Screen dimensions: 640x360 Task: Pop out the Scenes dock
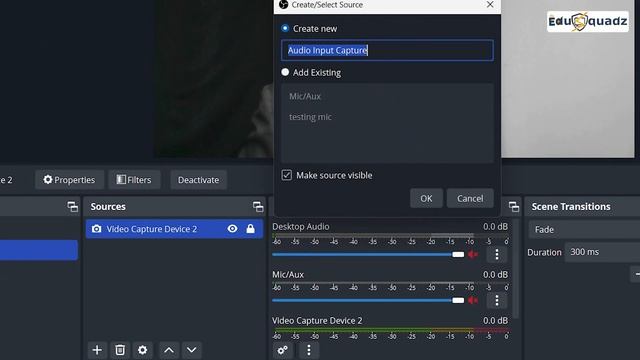[73, 207]
